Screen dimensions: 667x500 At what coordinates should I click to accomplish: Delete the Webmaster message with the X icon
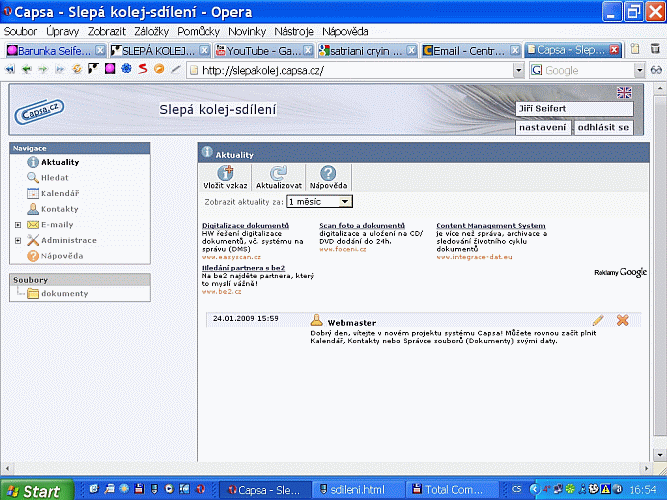tap(622, 320)
